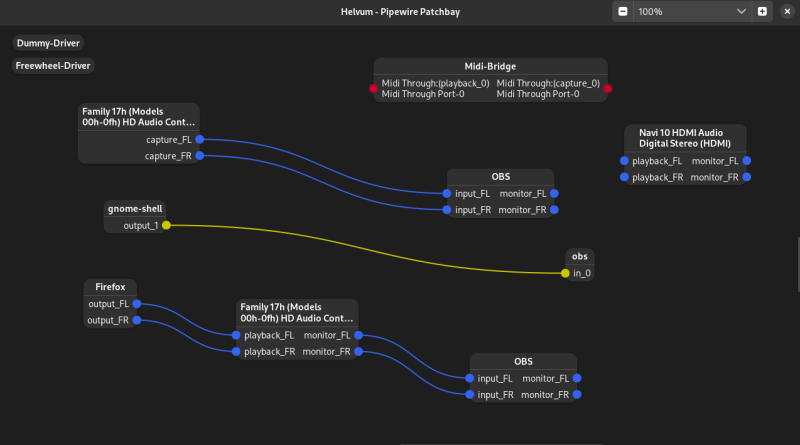Click the capture_FR port dot
800x445 pixels.
(200, 156)
